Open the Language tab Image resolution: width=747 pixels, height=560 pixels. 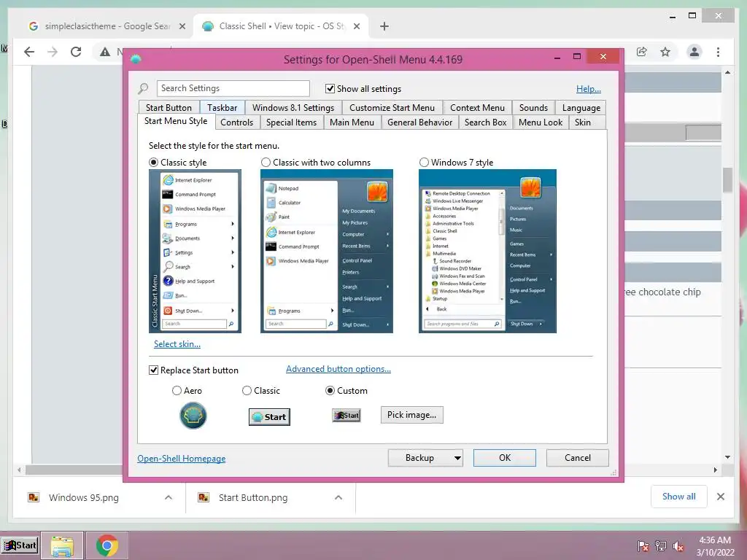coord(581,108)
